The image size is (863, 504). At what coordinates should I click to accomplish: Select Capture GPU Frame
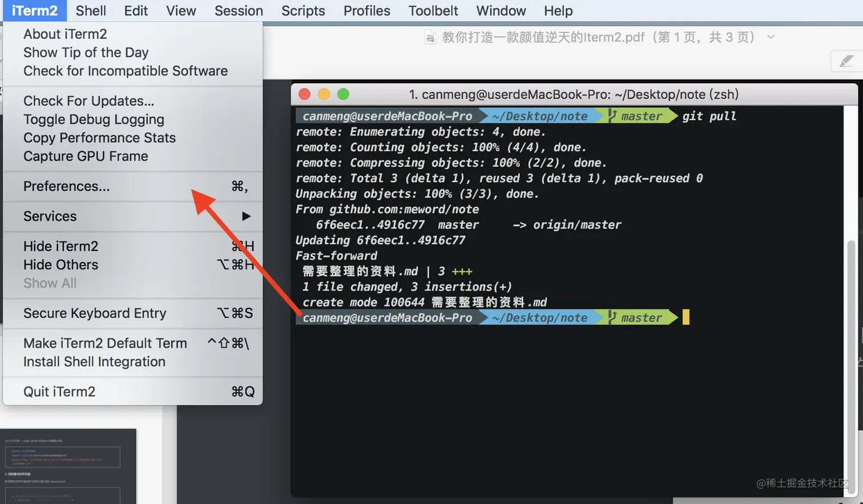tap(132, 156)
